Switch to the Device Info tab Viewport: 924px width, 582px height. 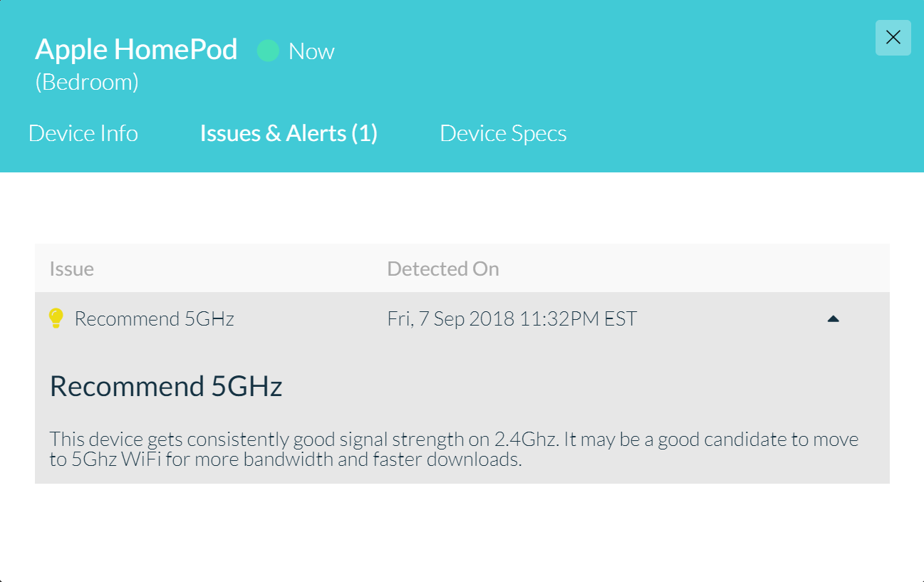83,133
